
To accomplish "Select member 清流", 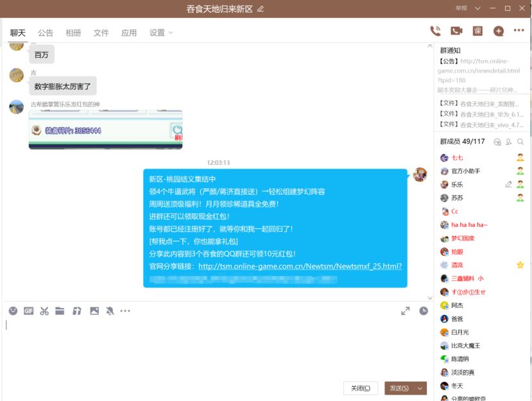I will pyautogui.click(x=482, y=265).
